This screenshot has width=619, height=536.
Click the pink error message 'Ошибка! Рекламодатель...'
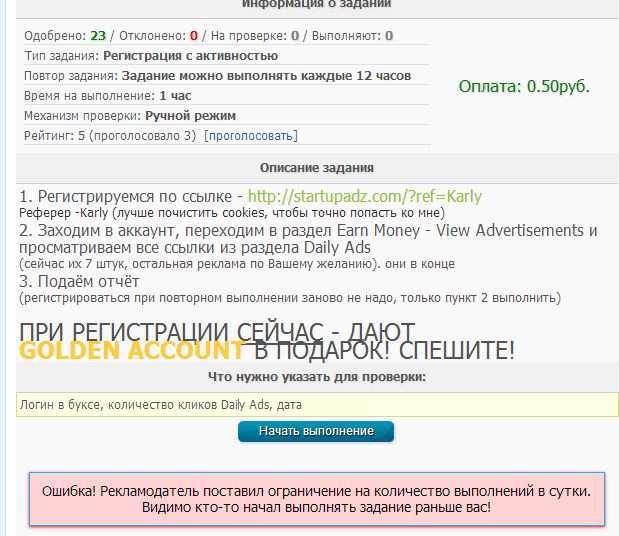coord(317,499)
